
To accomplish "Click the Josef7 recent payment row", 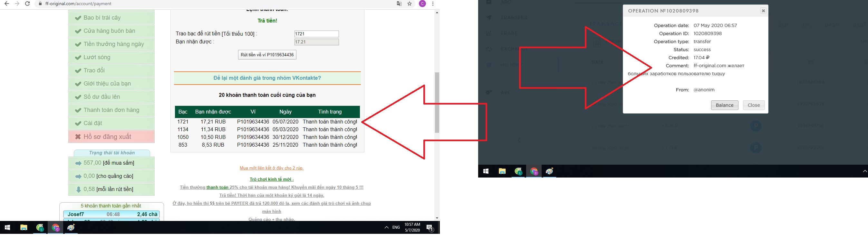I will coord(111,215).
